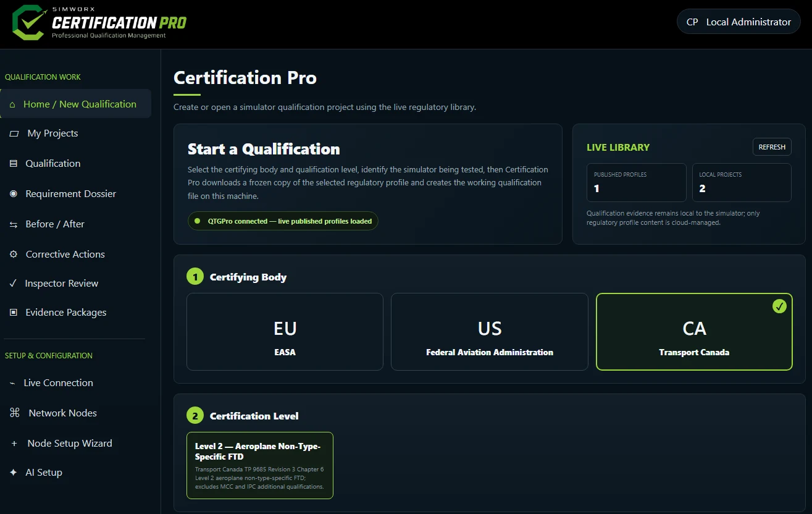Open the Requirement Dossier page
This screenshot has height=514, width=812.
(75, 194)
